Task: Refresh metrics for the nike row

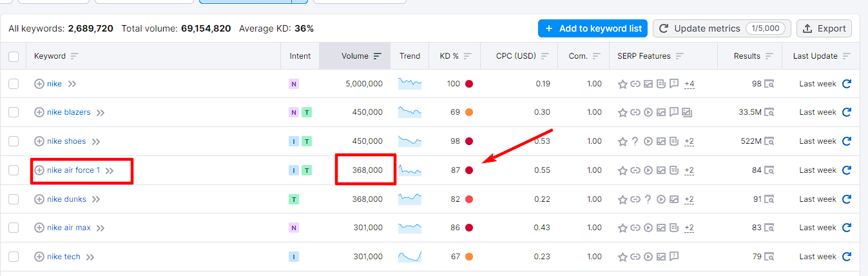Action: (x=847, y=84)
